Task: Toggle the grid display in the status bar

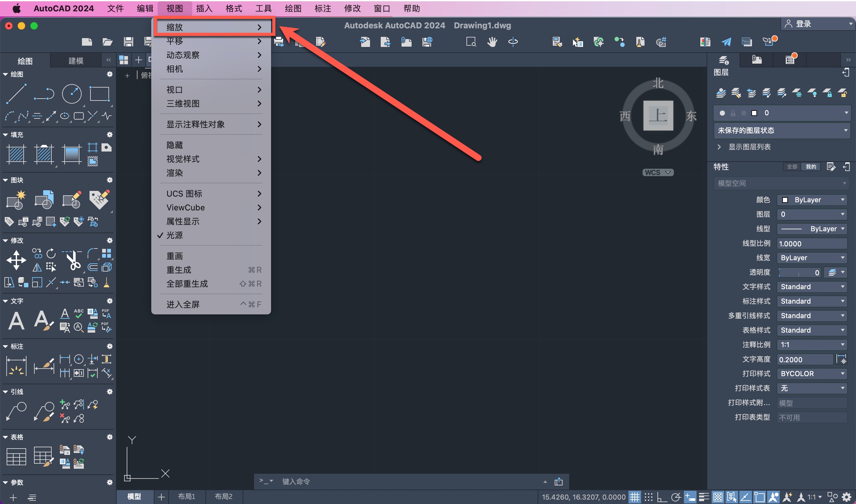Action: [x=634, y=497]
